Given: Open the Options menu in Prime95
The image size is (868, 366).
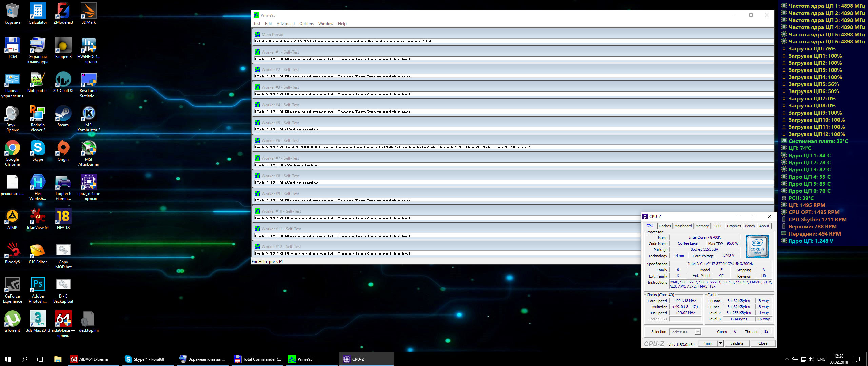Looking at the screenshot, I should pyautogui.click(x=306, y=24).
